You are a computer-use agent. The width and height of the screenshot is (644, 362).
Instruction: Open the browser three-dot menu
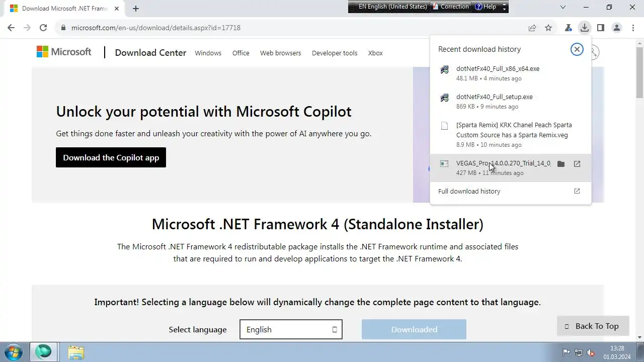pos(632,28)
